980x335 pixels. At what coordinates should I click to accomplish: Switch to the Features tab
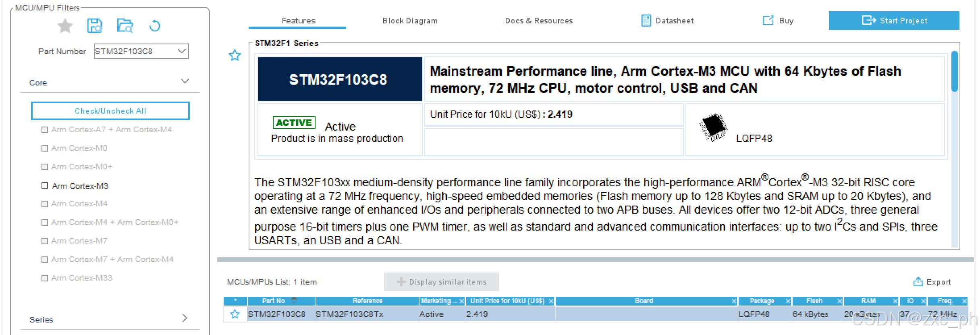[298, 21]
